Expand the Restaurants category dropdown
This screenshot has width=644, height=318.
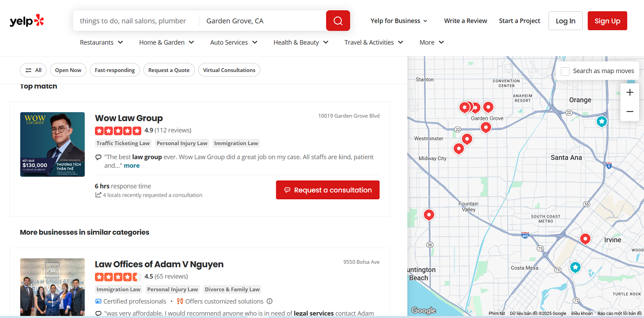click(x=101, y=42)
